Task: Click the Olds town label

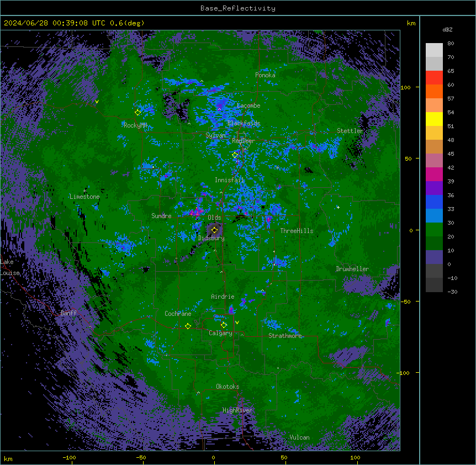Action: (214, 218)
